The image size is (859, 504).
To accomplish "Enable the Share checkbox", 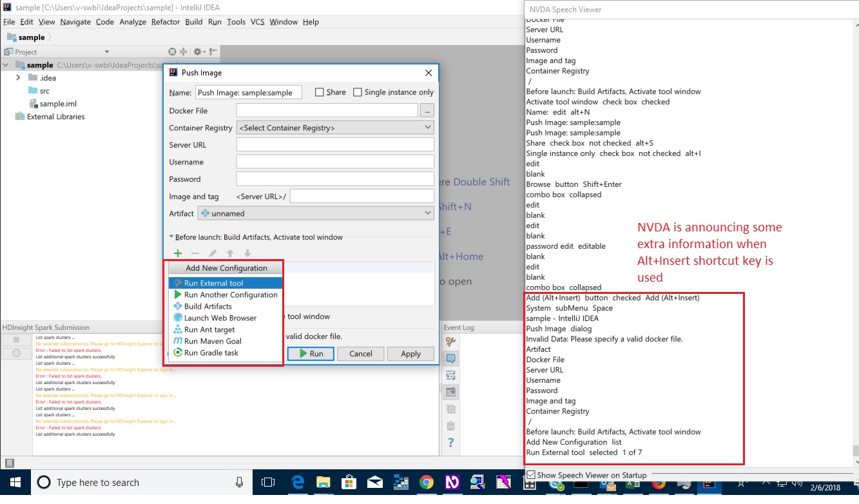I will pos(319,92).
